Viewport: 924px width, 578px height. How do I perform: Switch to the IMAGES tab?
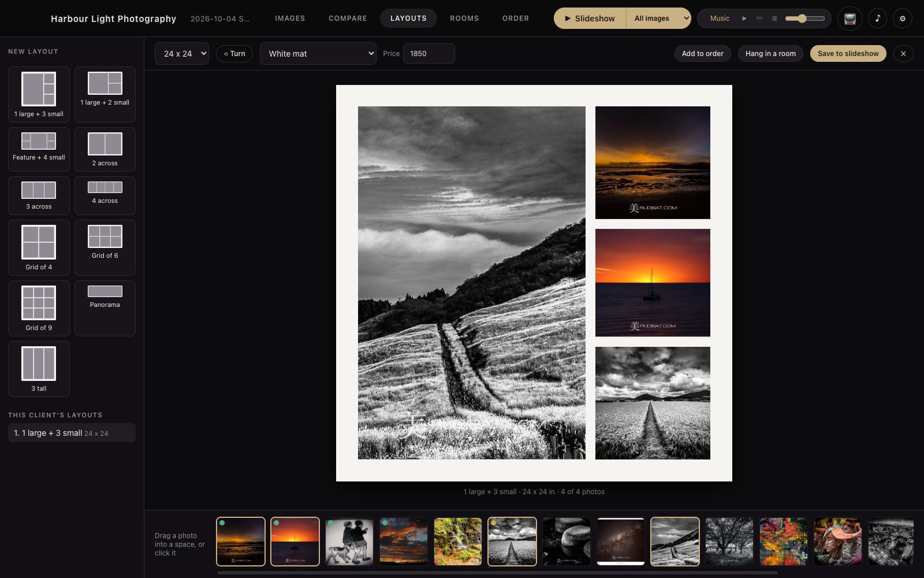point(290,18)
